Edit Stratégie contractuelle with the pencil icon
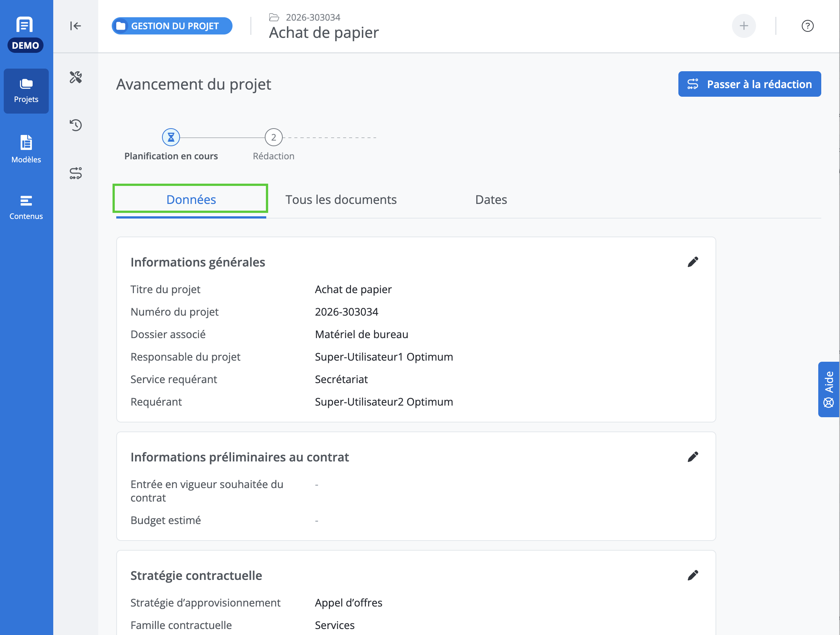The height and width of the screenshot is (635, 840). coord(693,575)
